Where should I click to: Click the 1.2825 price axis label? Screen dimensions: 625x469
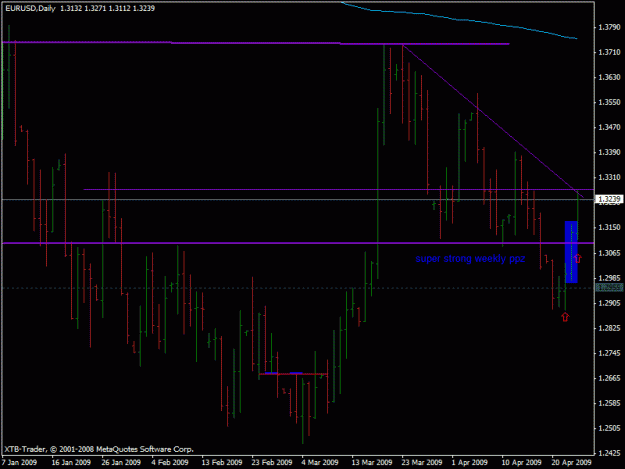point(609,328)
